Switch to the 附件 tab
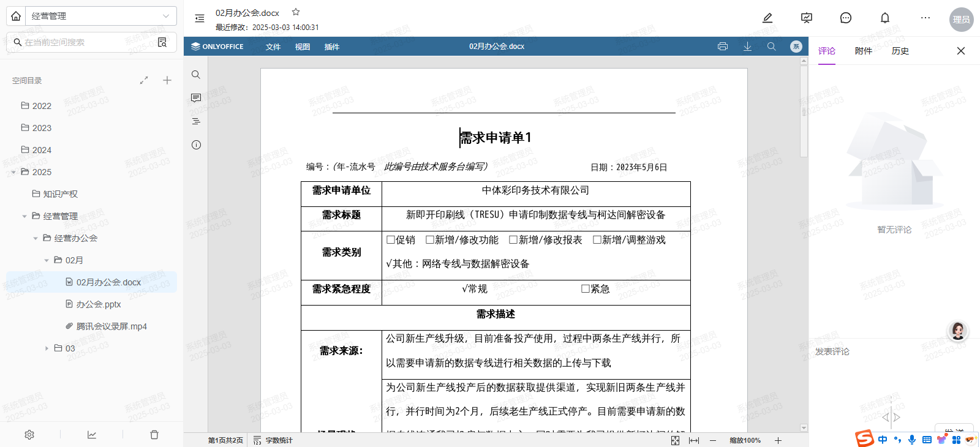Screen dimensions: 980x447 tap(864, 51)
